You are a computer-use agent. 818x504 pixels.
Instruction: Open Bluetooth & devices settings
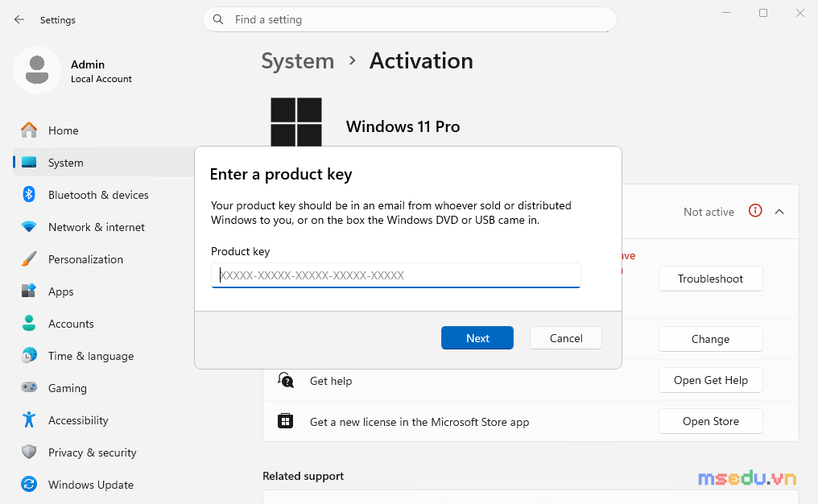(x=98, y=195)
